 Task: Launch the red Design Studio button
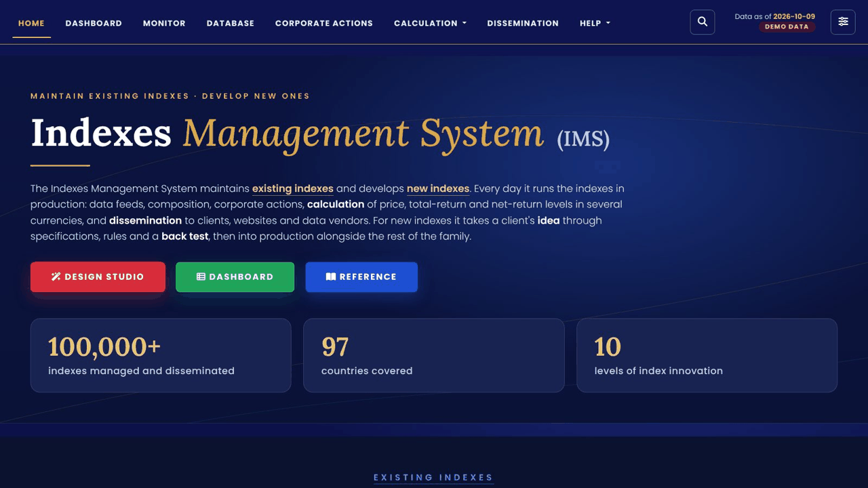click(x=98, y=277)
